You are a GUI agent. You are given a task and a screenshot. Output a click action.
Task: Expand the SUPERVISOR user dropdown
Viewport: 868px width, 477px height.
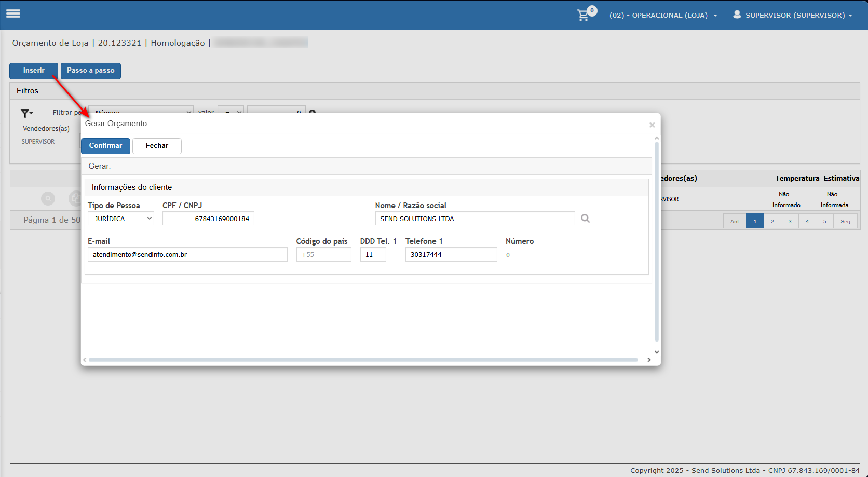798,16
